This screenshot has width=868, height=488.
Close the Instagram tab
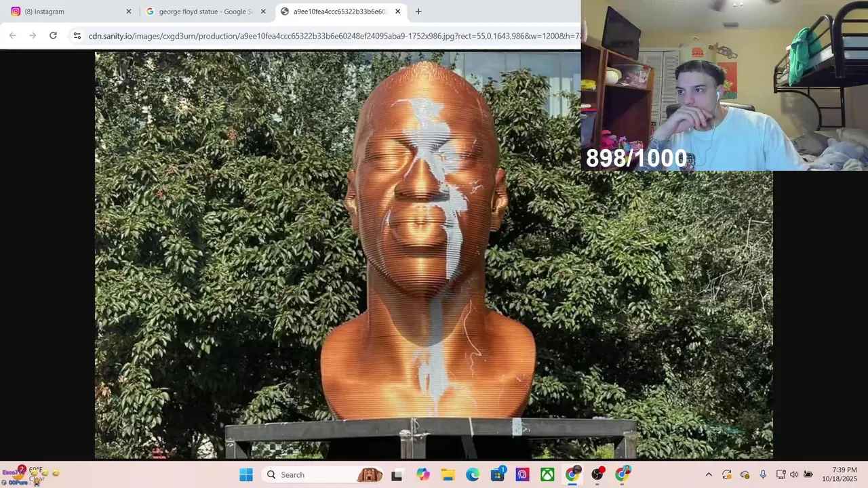[x=129, y=12]
